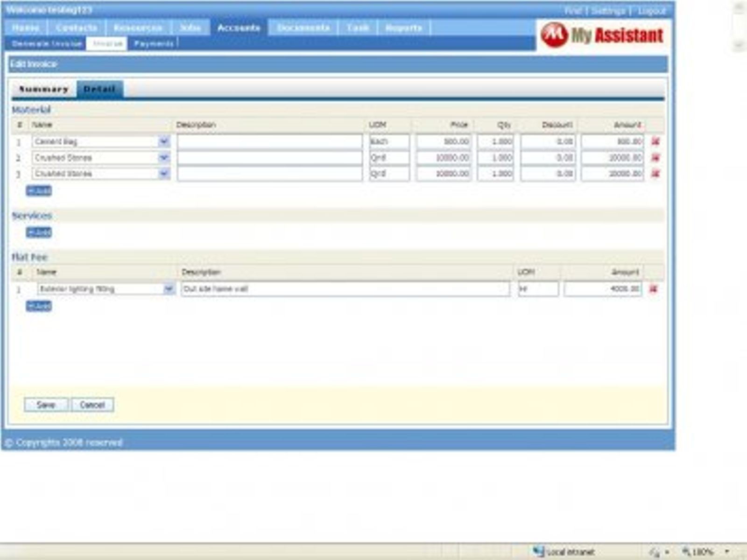Click the Welcome username text
747x560 pixels.
pos(49,10)
